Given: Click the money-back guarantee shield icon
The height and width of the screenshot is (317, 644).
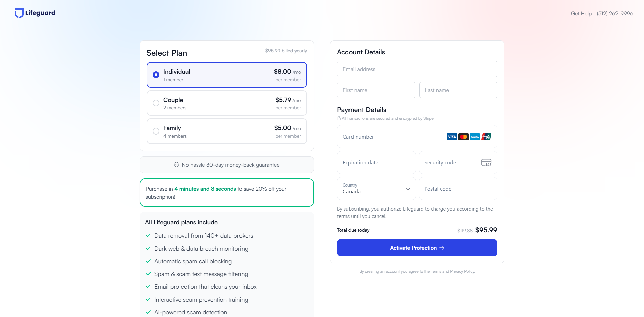Looking at the screenshot, I should coord(176,165).
